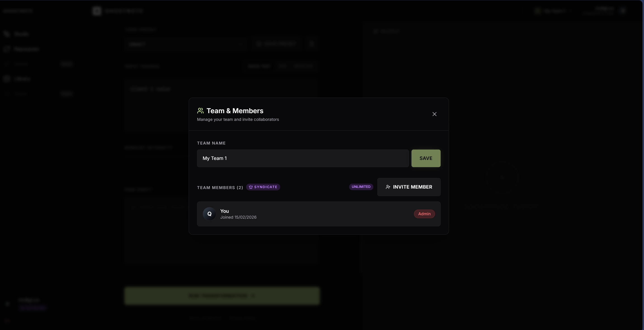
Task: Click the person-add icon inside INVITE MEMBER button
Action: click(x=388, y=187)
